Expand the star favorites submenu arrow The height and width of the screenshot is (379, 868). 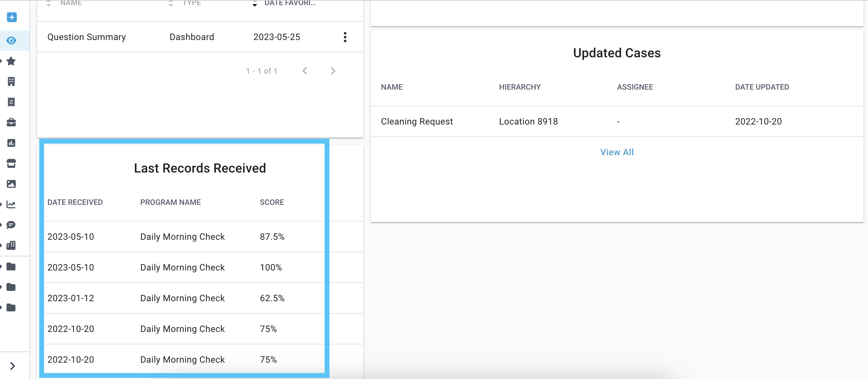pos(1,61)
